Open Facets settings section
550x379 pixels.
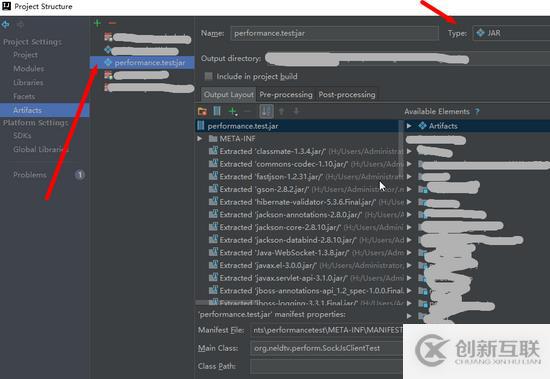pos(24,96)
